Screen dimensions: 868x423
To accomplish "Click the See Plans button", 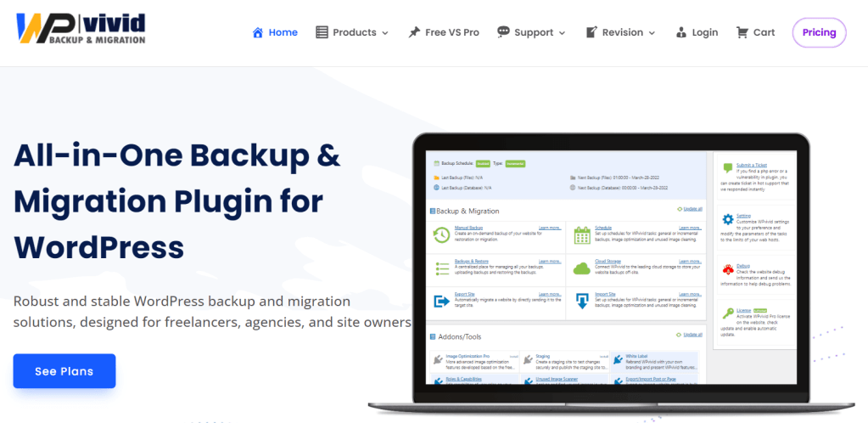I will [x=64, y=371].
